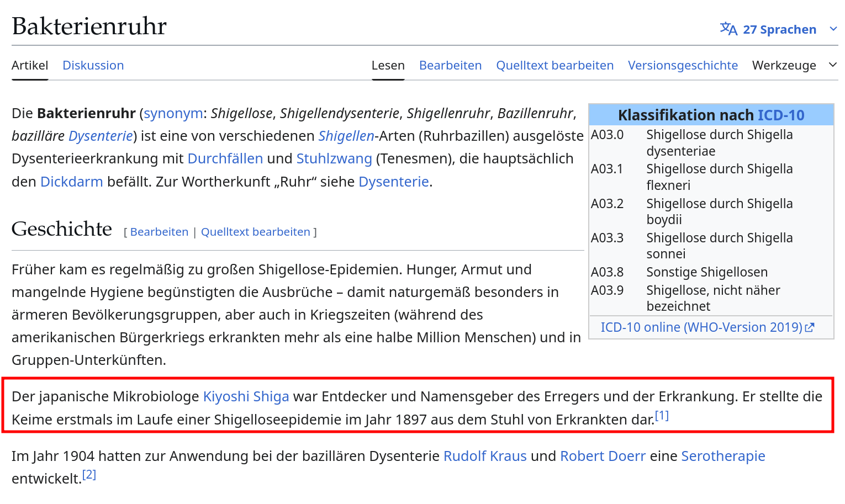Open the Quelltext bearbeiten tab in header

(555, 65)
